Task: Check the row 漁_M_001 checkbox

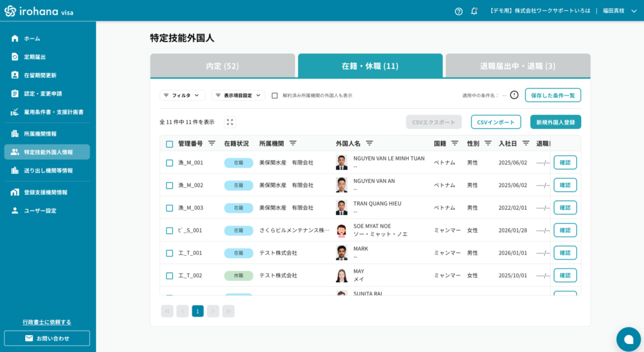Action: tap(169, 163)
